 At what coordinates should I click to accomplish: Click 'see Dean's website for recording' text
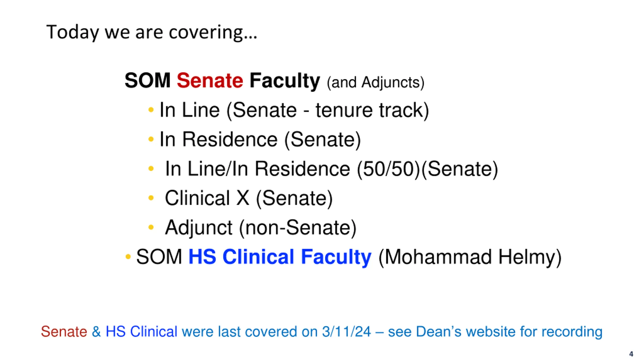click(x=495, y=331)
